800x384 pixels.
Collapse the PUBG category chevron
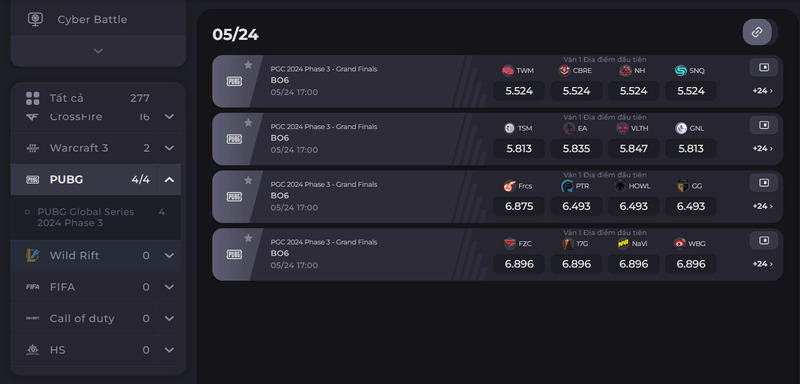[x=169, y=180]
